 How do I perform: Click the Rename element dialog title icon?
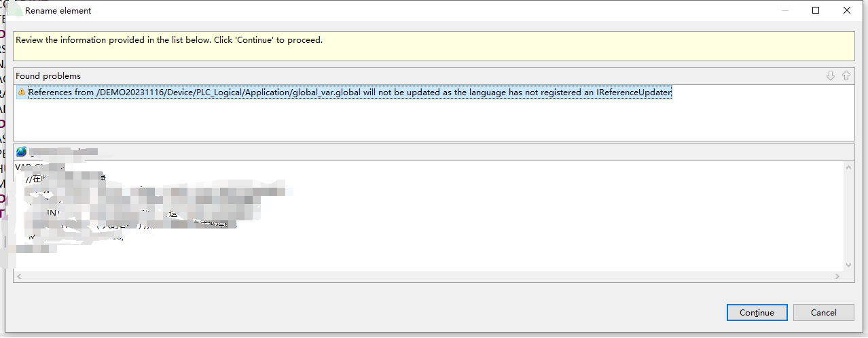(x=14, y=10)
